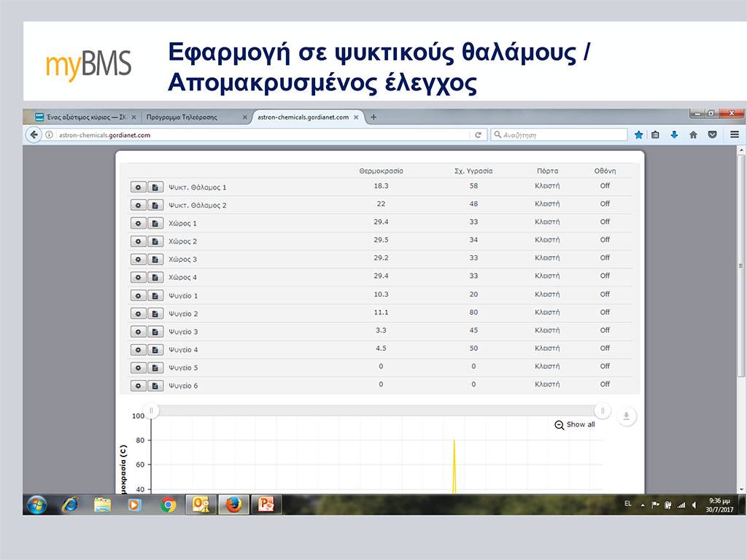This screenshot has width=747, height=560.
Task: Open the Firefox downloads arrow
Action: click(674, 135)
